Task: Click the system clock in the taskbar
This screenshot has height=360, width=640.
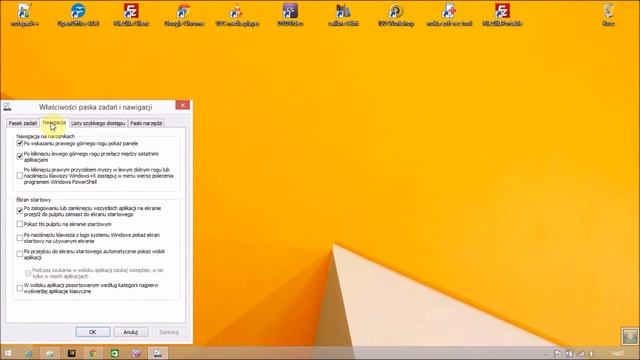Action: point(618,353)
